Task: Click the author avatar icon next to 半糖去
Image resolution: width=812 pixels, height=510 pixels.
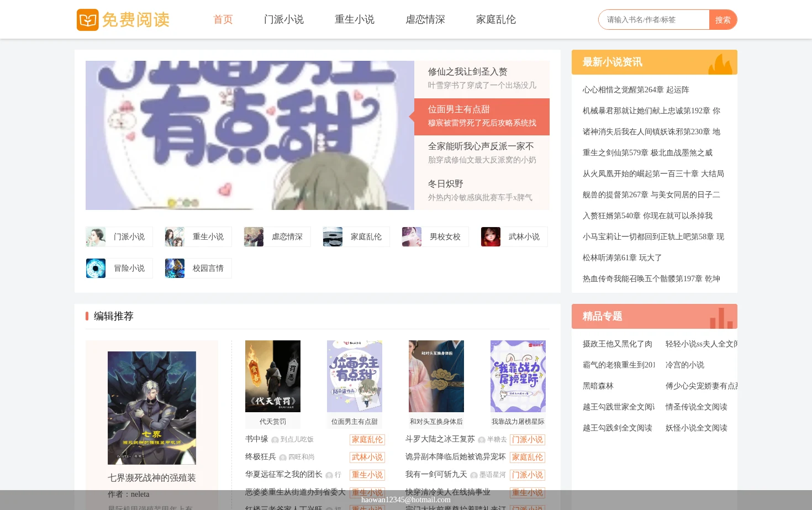Action: 482,440
